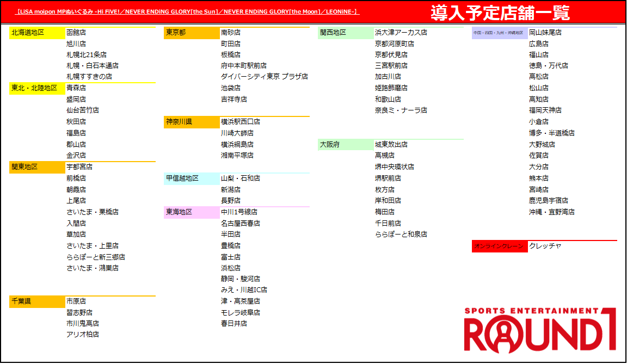
Task: Open the LiSA moipon title link
Action: pos(187,11)
